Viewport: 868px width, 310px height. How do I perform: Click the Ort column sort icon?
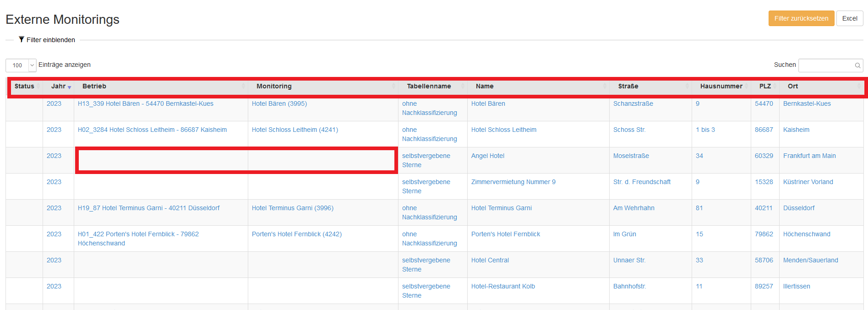point(859,86)
